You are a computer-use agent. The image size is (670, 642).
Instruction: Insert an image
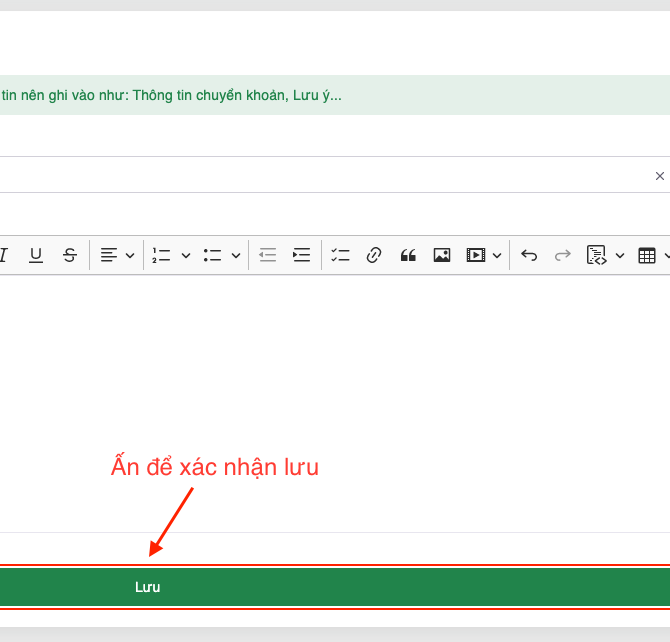(x=441, y=255)
